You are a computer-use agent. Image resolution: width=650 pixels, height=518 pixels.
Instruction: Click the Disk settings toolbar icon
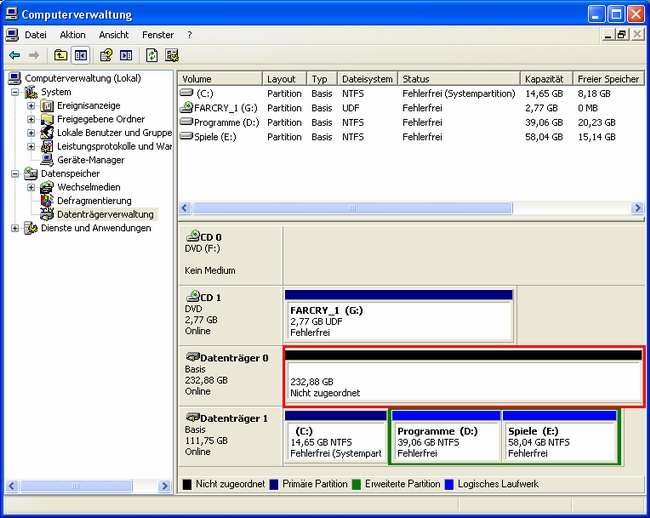(x=172, y=55)
